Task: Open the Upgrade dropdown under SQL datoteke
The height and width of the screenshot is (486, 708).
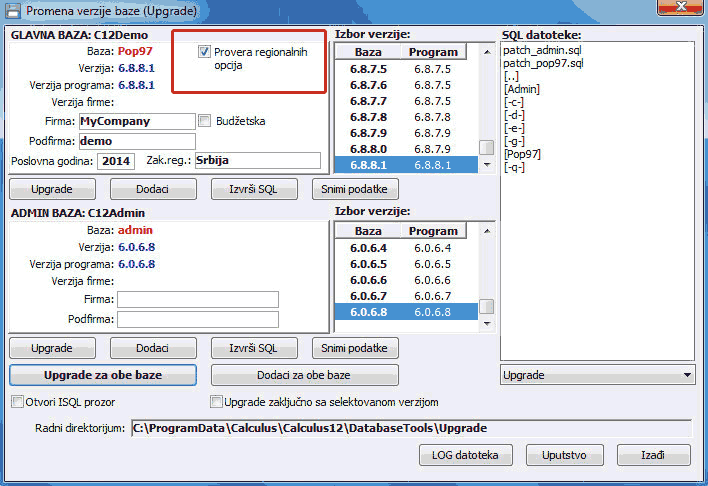Action: (597, 375)
